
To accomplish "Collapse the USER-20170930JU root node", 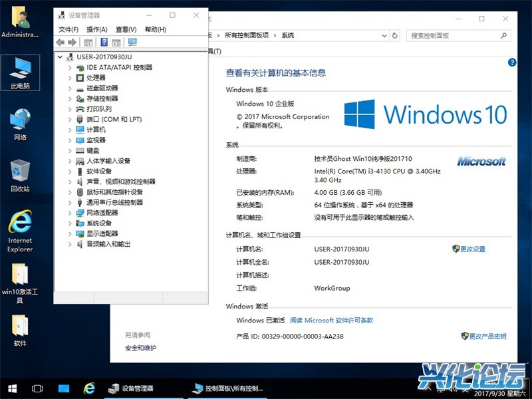I will 61,57.
